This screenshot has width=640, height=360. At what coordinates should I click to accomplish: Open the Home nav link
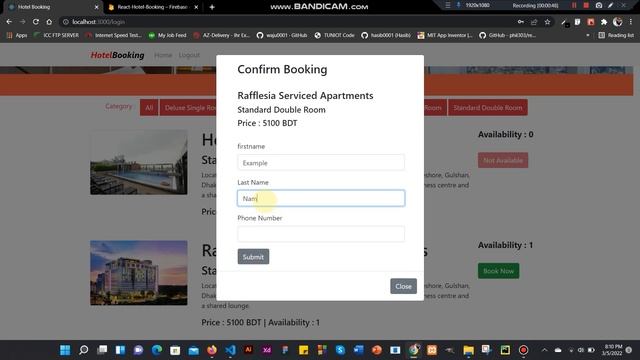click(x=163, y=55)
